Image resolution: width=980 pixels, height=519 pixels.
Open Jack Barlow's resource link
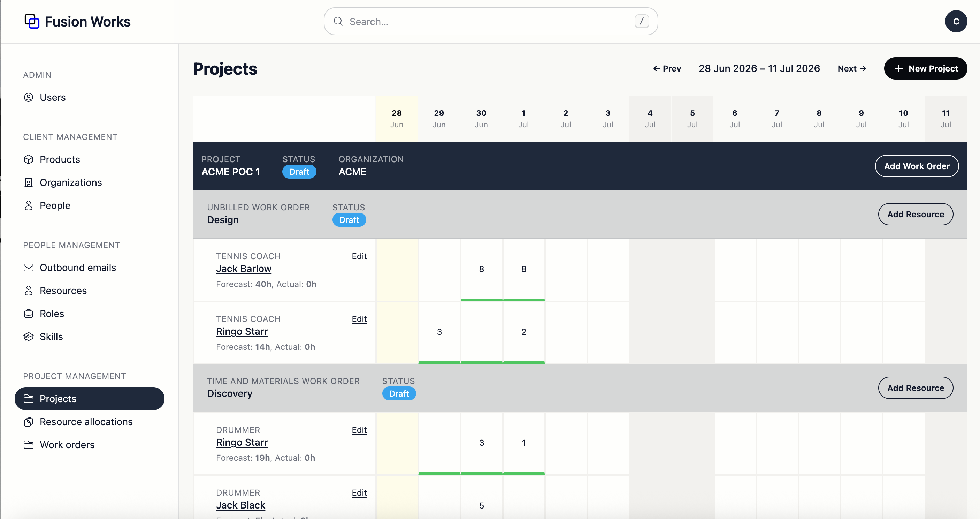tap(244, 269)
